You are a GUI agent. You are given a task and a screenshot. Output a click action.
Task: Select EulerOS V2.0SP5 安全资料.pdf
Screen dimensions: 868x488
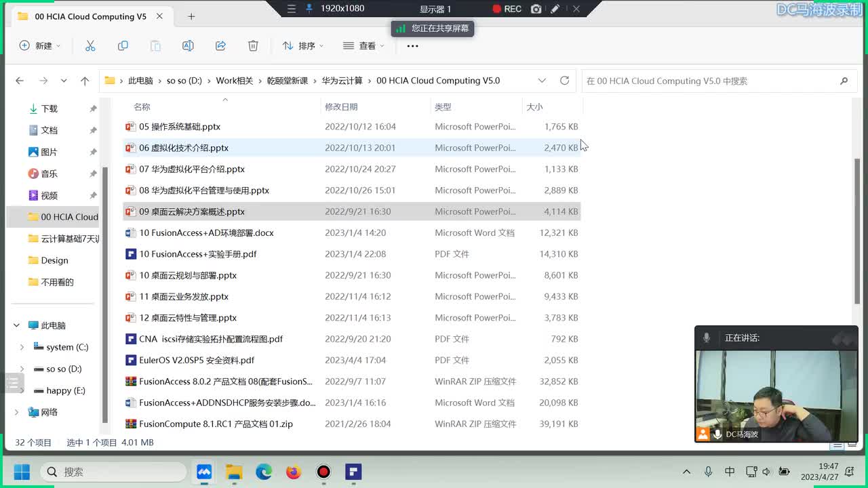pyautogui.click(x=197, y=360)
